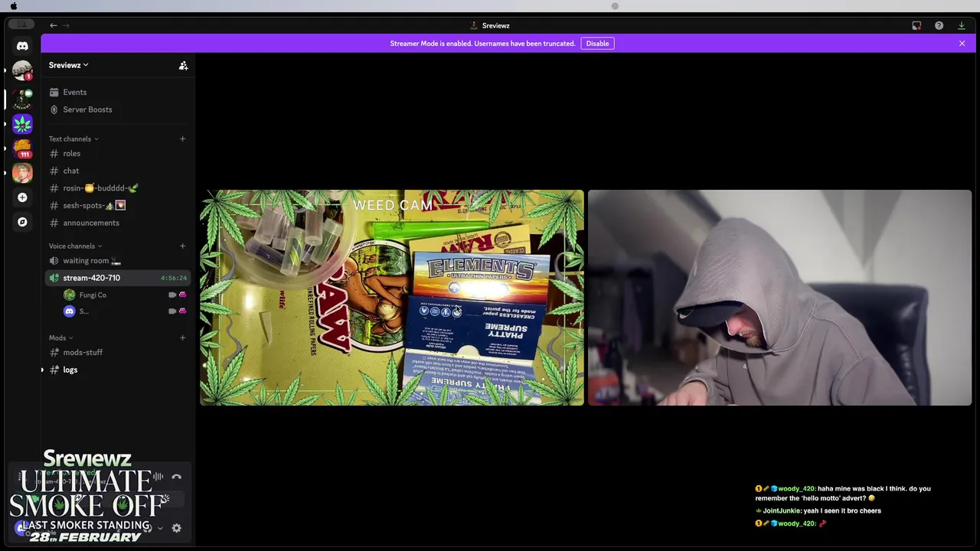Click the Sreviewz window title text
This screenshot has width=980, height=551.
[495, 25]
